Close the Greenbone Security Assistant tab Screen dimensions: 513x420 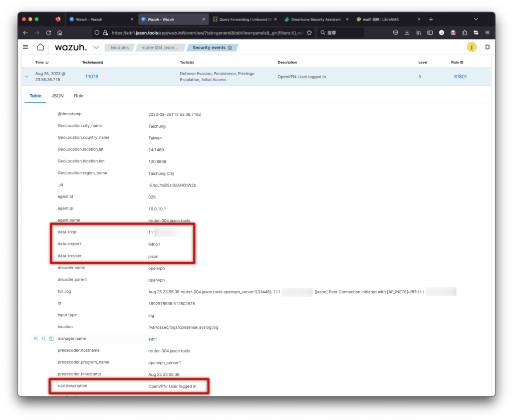click(347, 20)
